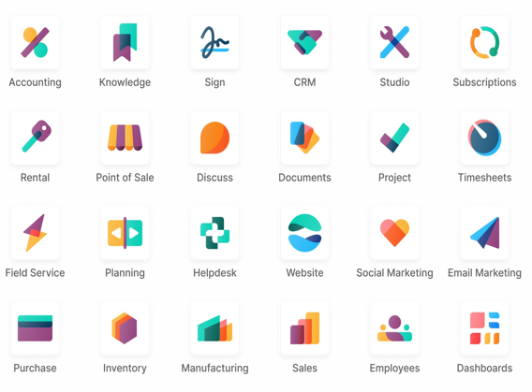Open the Social Marketing heart icon
The image size is (532, 392).
coord(394,233)
